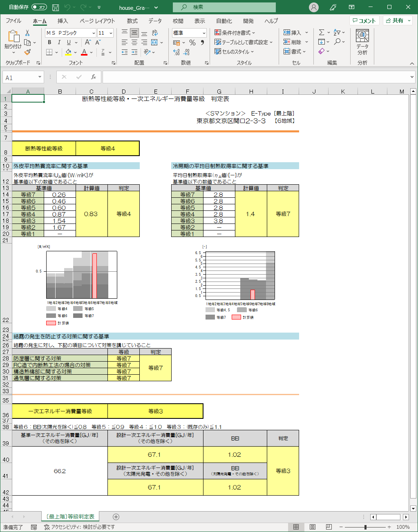Toggle Italic formatting

coord(59,42)
